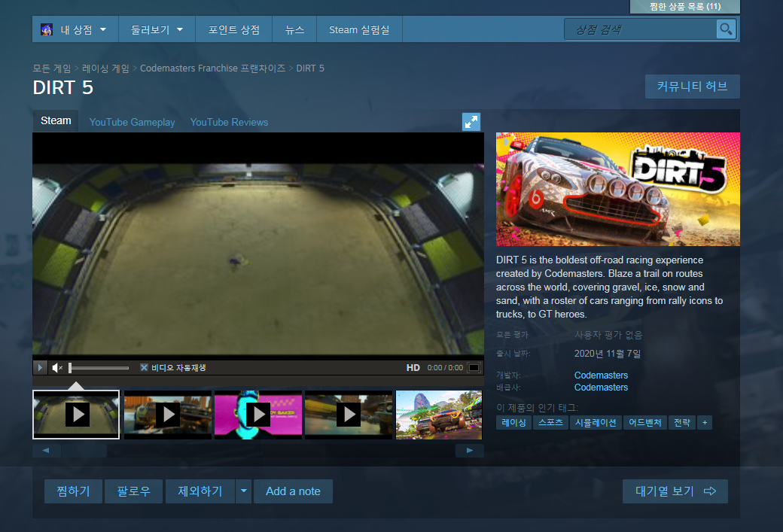Expand video to fullscreen with arrows icon
Screen dimensions: 783x532
point(471,122)
